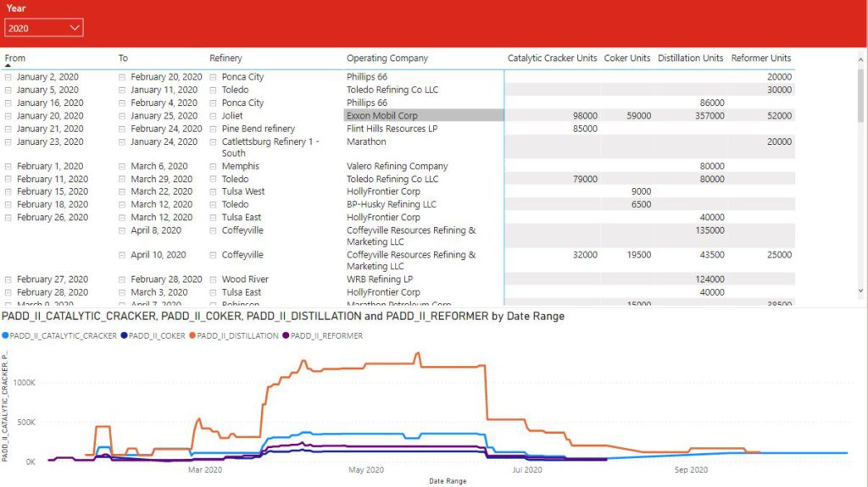Viewport: 868px width, 487px height.
Task: Collapse the February 15, 2020 From row
Action: pyautogui.click(x=8, y=192)
